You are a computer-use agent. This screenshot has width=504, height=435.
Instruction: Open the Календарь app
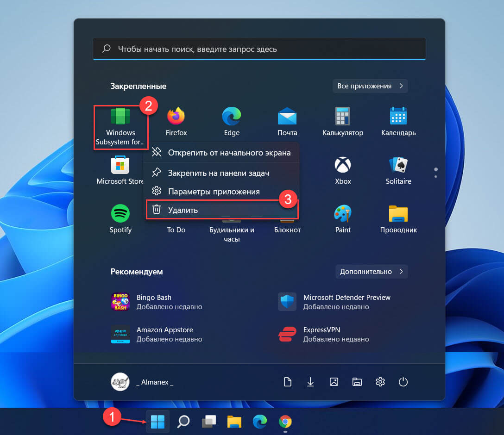[398, 122]
